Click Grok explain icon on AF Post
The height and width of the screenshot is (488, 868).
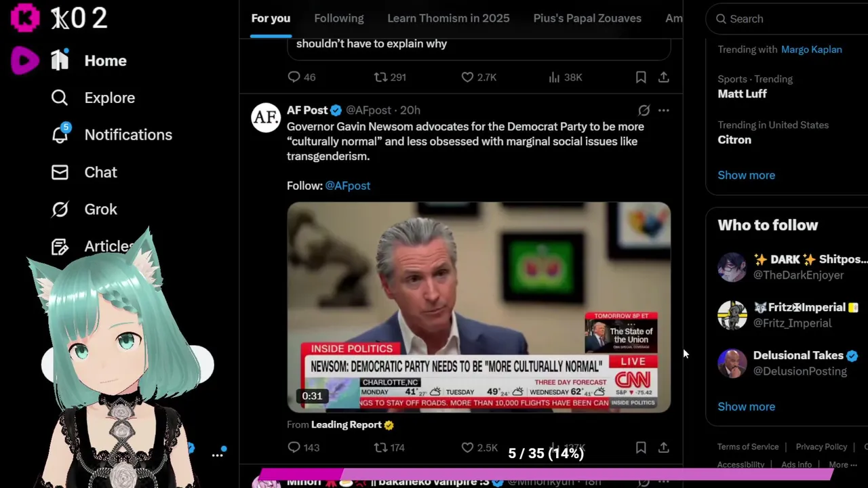pyautogui.click(x=644, y=110)
